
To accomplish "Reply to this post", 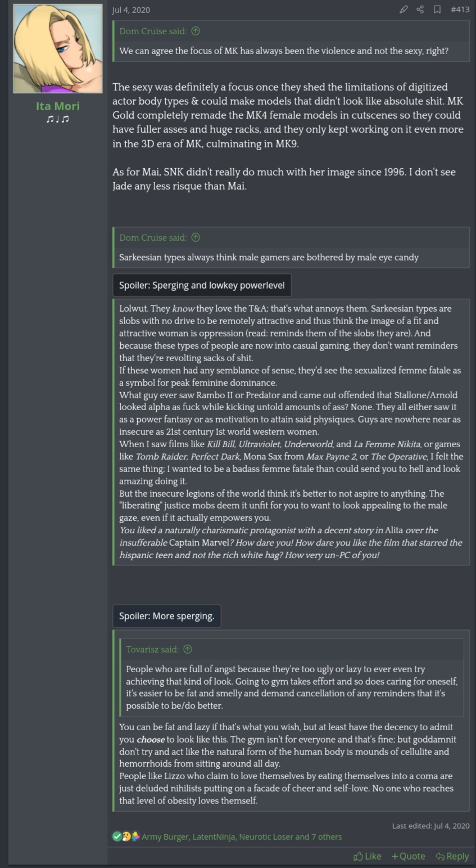I will tap(452, 856).
